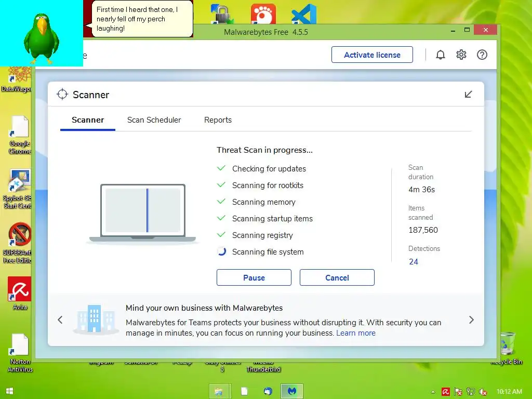Click the Threat Scan in progress heading
Screen dimensions: 532x399
coord(264,150)
